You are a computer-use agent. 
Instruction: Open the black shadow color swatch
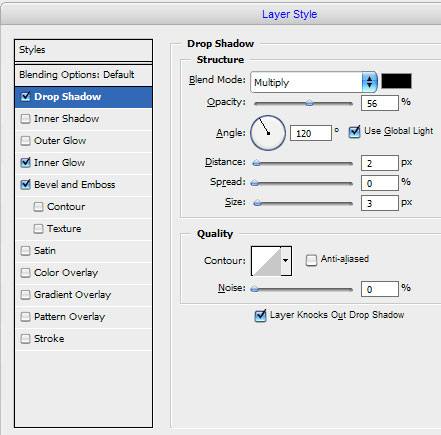(396, 81)
